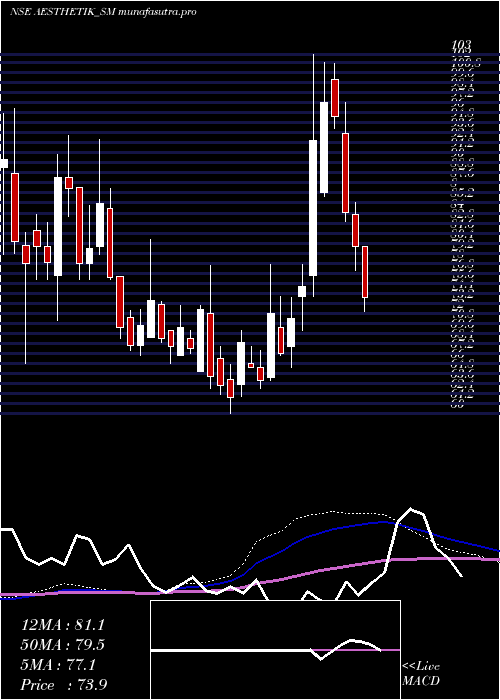Click the Price : 73.9 reading
Image resolution: width=500 pixels, height=700 pixels.
click(x=63, y=685)
